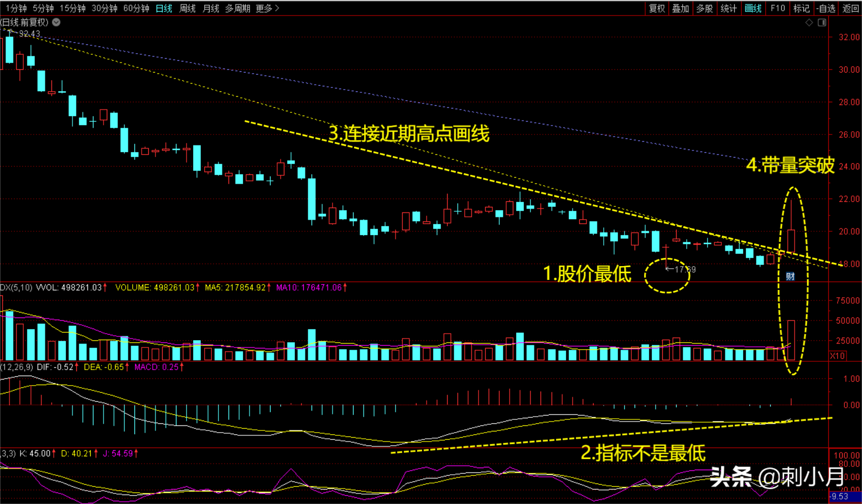Image resolution: width=862 pixels, height=504 pixels.
Task: Open the 多周期 multi-period view
Action: (x=237, y=8)
